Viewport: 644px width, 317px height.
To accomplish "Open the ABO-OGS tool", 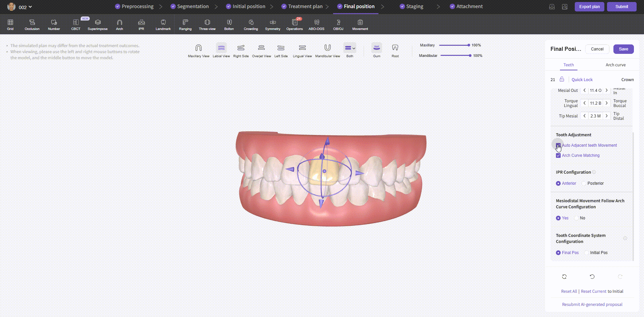I will pos(316,25).
